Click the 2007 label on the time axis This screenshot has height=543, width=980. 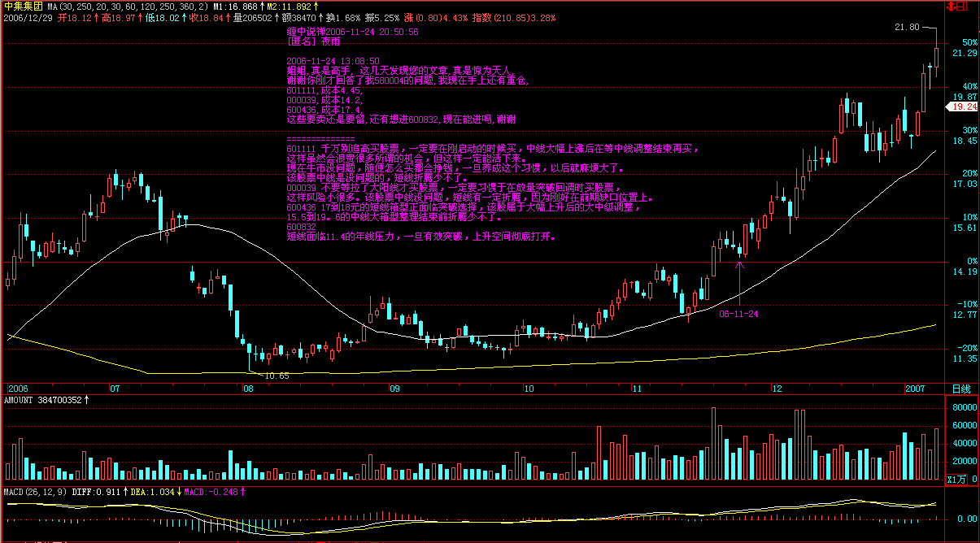click(x=916, y=389)
